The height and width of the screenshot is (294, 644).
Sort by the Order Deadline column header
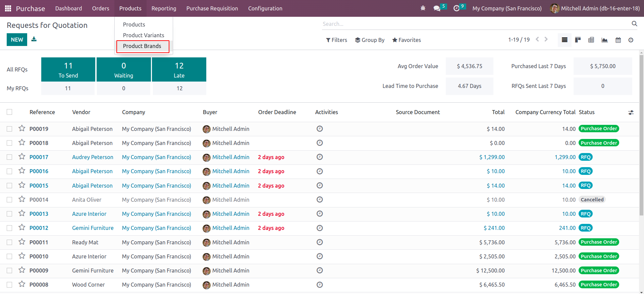point(277,112)
